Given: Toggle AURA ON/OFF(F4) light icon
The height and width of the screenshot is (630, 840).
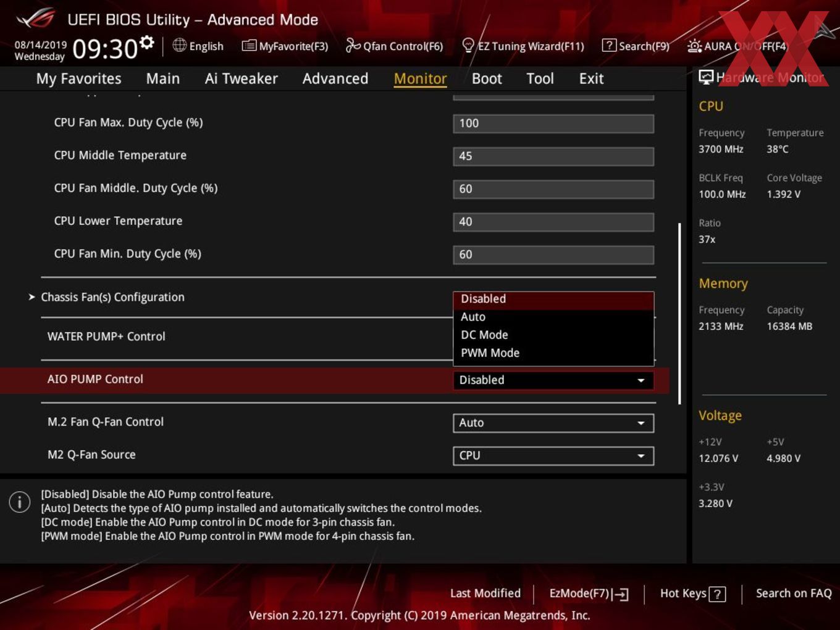Looking at the screenshot, I should pos(694,46).
